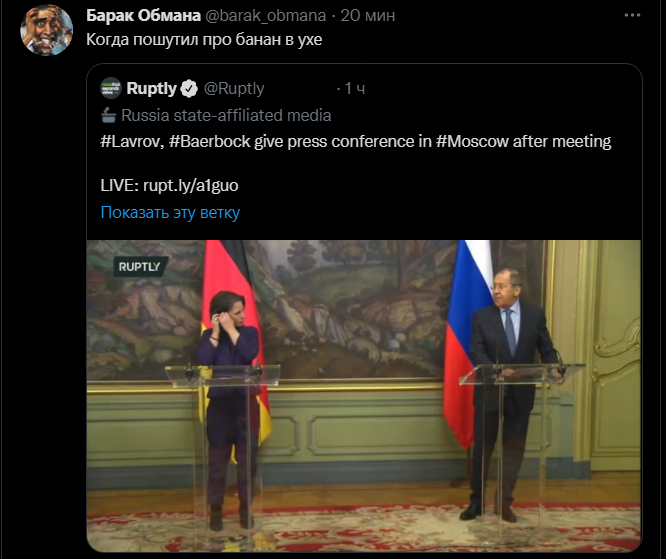
Task: Click the tweet text about банан в ухе
Action: [204, 40]
